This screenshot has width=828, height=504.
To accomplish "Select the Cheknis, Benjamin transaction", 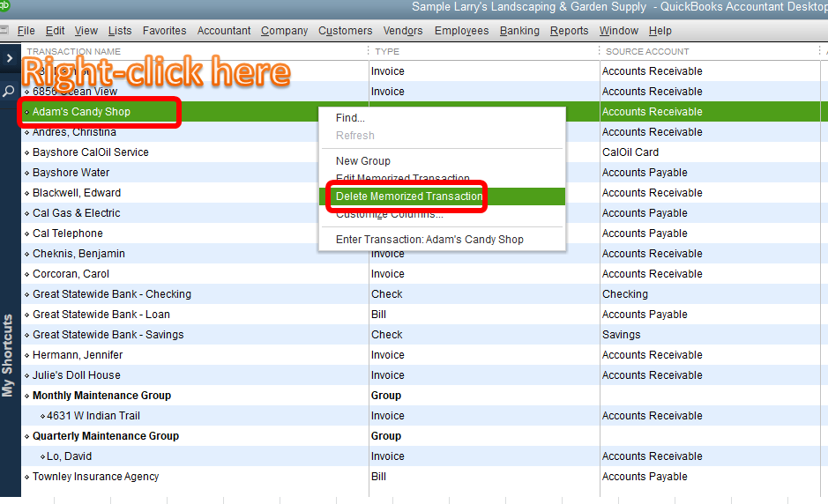I will pyautogui.click(x=78, y=253).
